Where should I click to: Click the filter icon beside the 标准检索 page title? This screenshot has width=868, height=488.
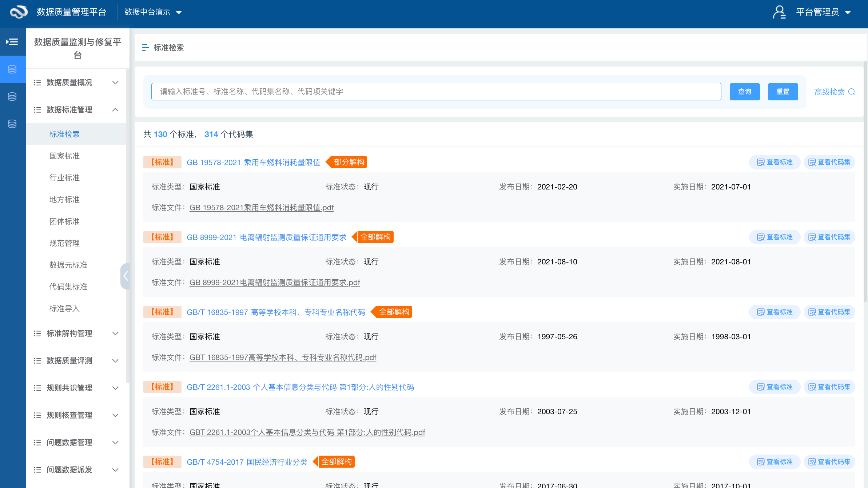tap(145, 47)
